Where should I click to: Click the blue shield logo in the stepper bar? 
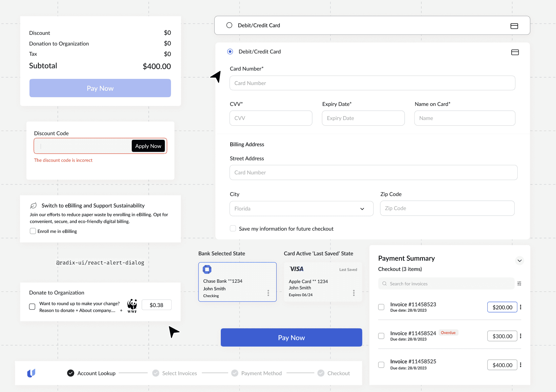[31, 373]
